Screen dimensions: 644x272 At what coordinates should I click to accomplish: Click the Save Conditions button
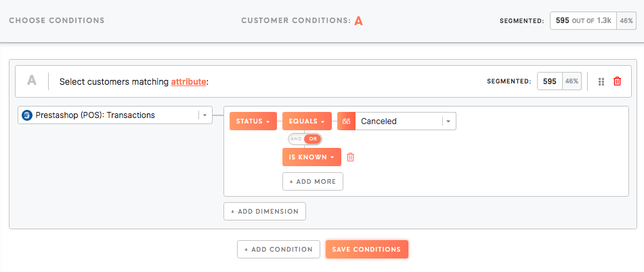(x=367, y=250)
